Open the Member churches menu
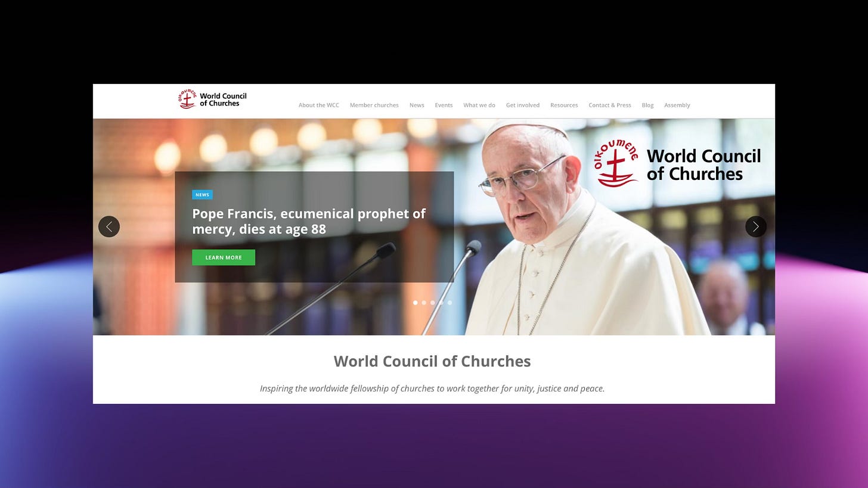Viewport: 868px width, 488px height. click(374, 105)
